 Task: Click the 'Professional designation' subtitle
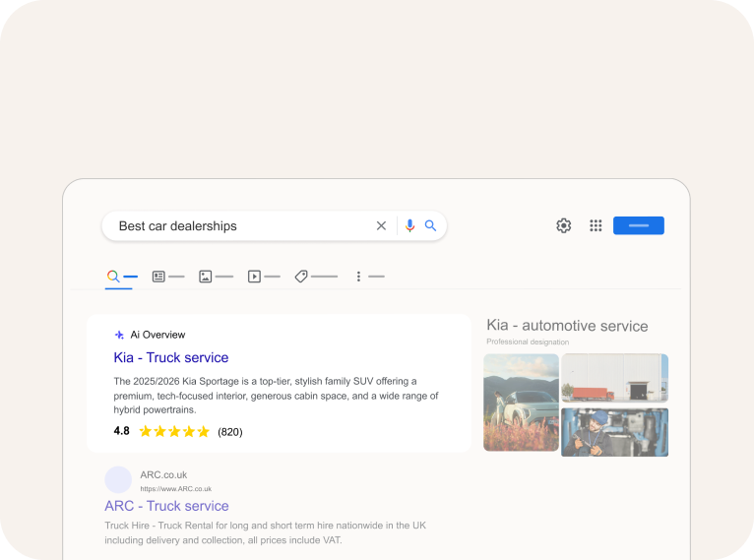[x=528, y=342]
